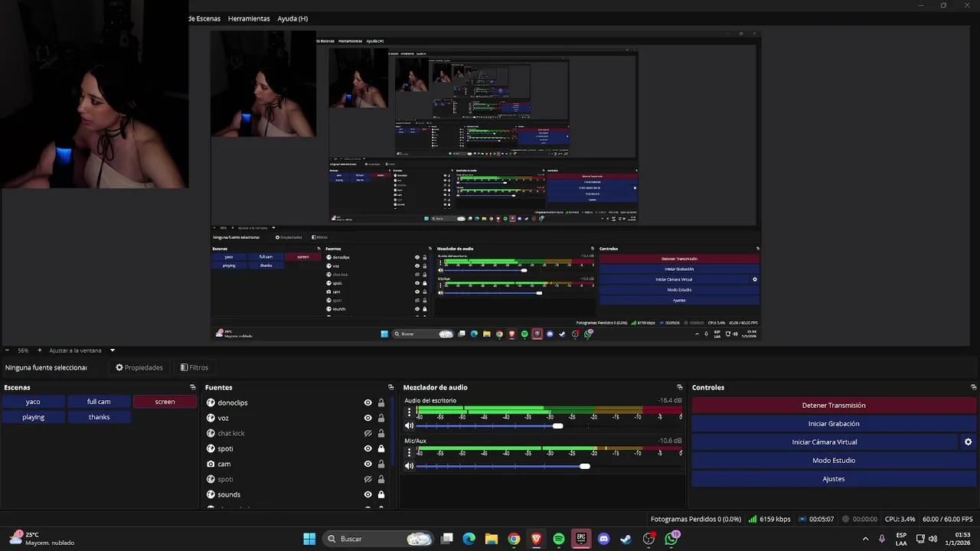This screenshot has width=980, height=551.
Task: Zoom out the preview with minus
Action: tap(7, 350)
